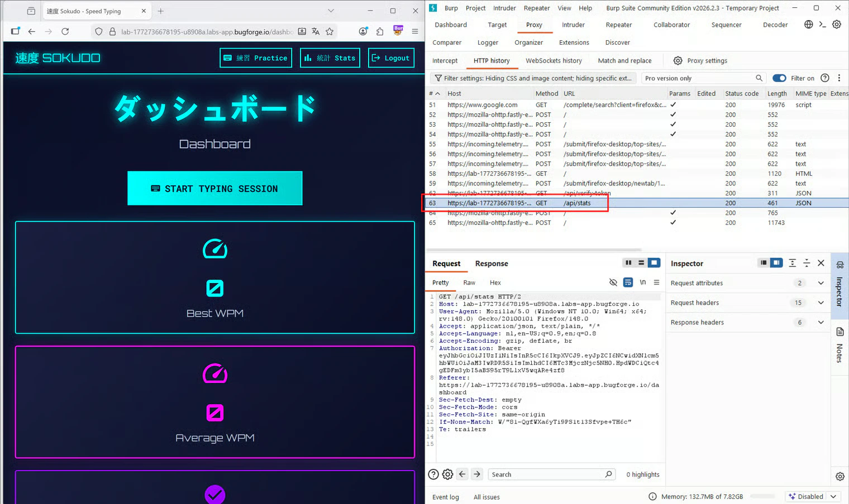Reload the Sokudo page in Firefox
849x504 pixels.
tap(65, 32)
